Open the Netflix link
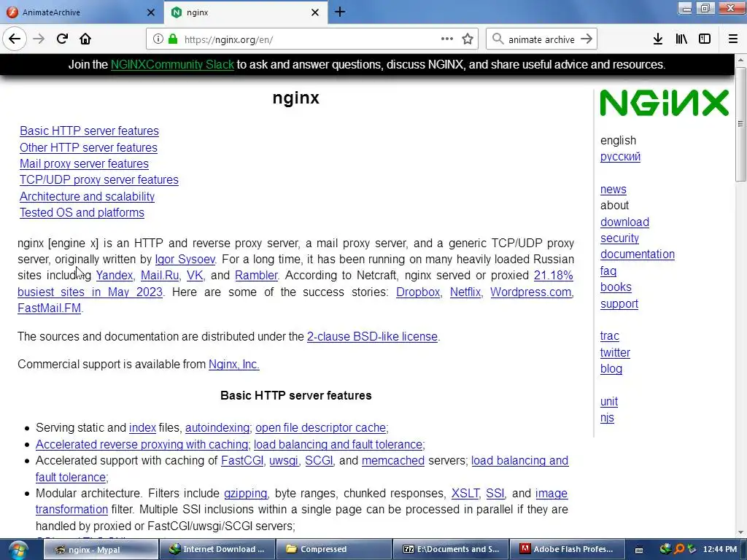747x560 pixels. tap(465, 292)
